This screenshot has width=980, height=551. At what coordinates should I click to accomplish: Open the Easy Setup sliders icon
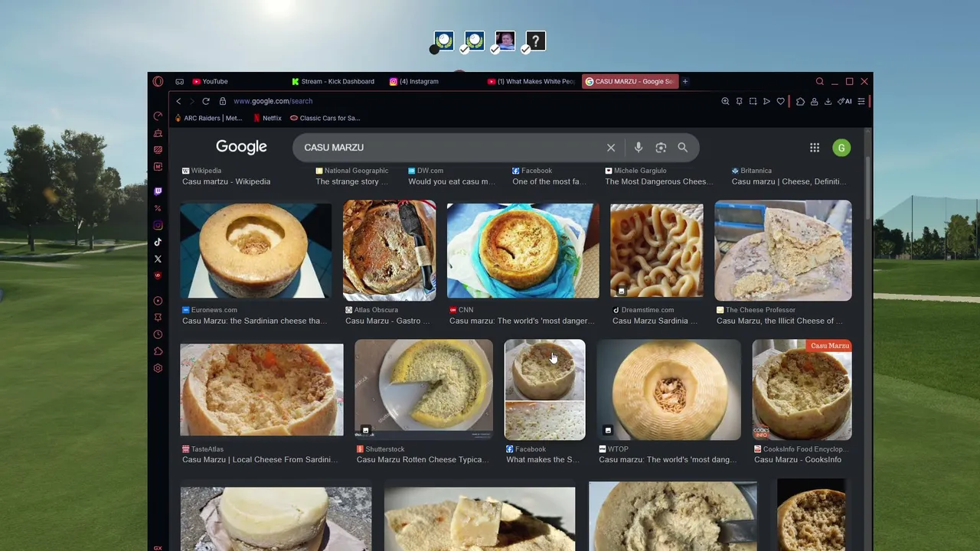pyautogui.click(x=861, y=101)
